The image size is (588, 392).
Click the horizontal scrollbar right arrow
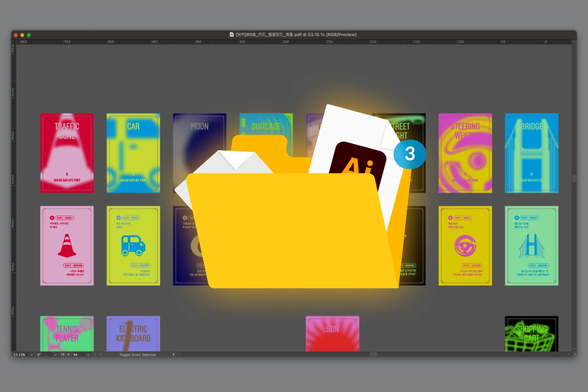568,354
